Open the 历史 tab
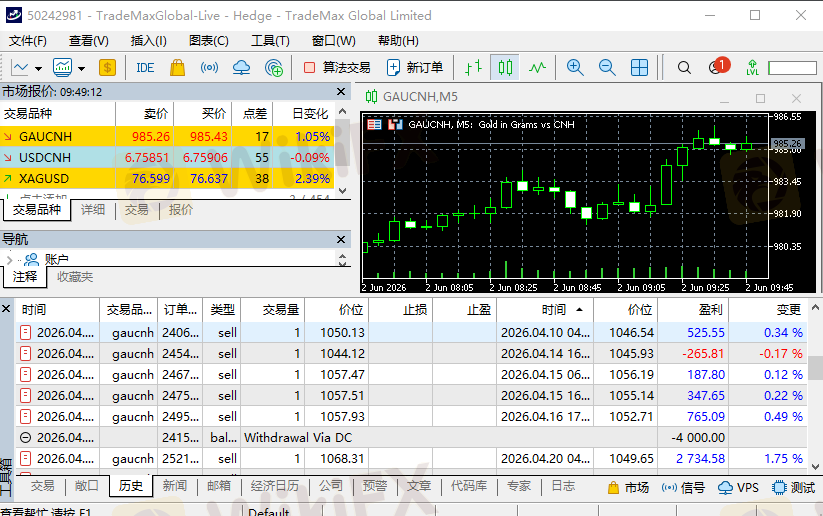The width and height of the screenshot is (823, 516). tap(131, 486)
